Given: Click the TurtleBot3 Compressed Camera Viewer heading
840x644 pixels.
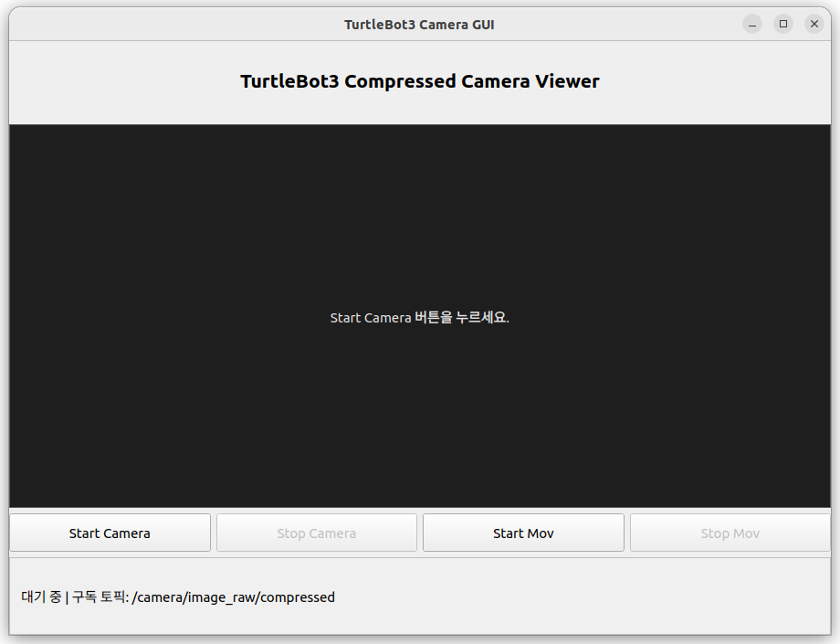Looking at the screenshot, I should click(x=420, y=81).
